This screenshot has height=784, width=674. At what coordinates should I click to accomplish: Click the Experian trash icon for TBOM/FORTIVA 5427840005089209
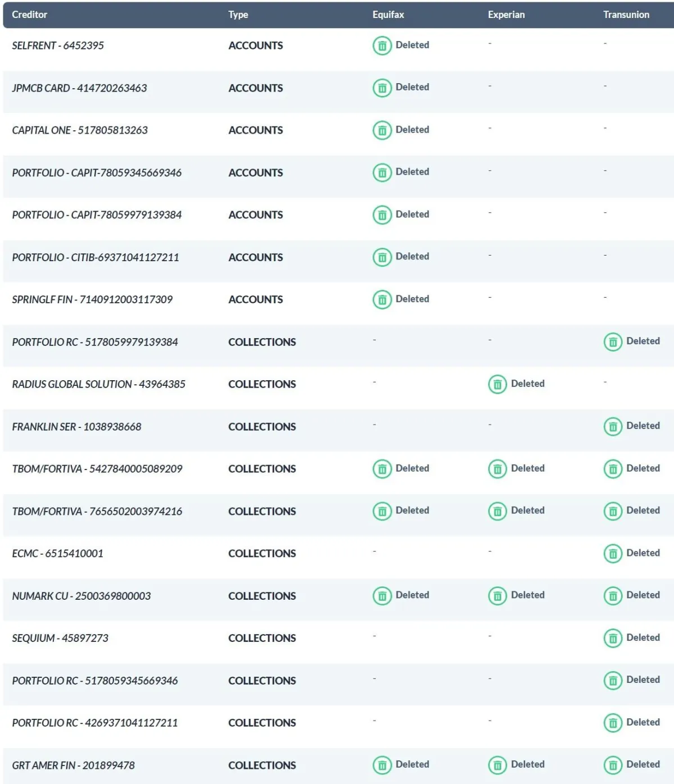(497, 469)
